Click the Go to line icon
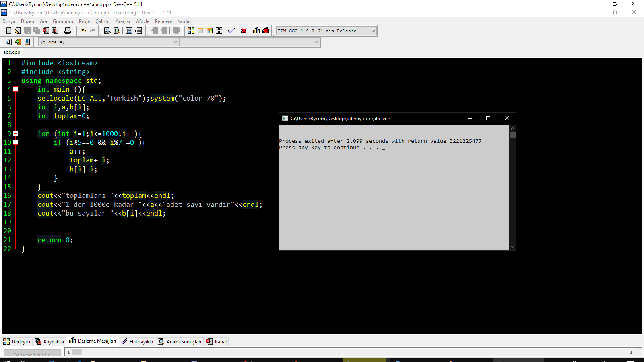This screenshot has width=644, height=362. [x=138, y=31]
